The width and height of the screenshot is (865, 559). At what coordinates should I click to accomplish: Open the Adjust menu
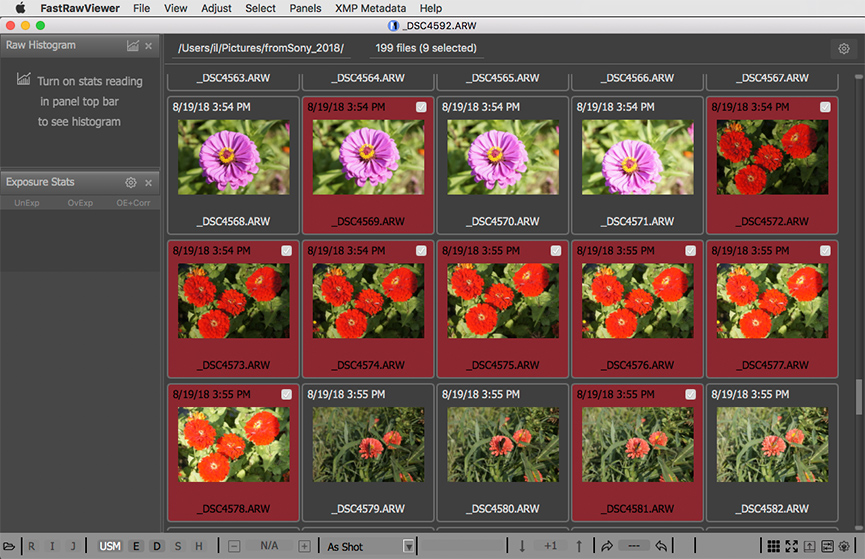(215, 8)
